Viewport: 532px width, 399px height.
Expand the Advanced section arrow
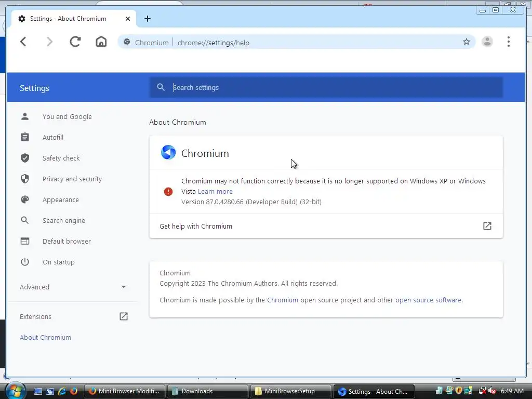[124, 287]
